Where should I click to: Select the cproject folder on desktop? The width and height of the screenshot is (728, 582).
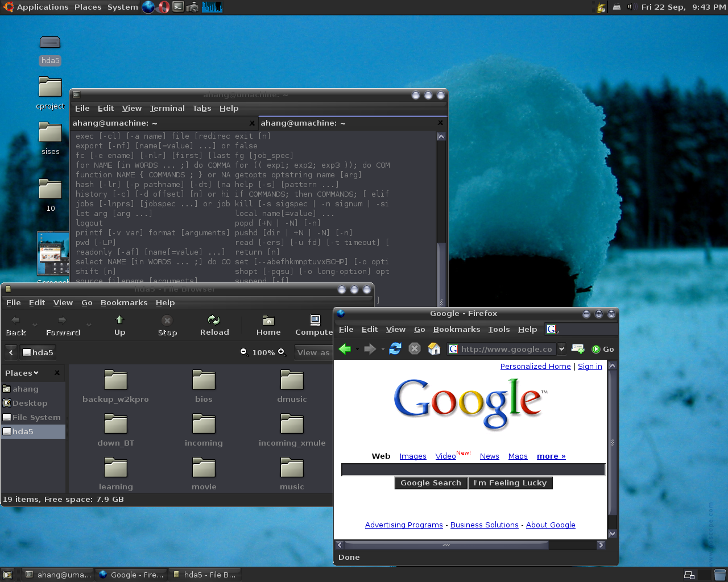[x=50, y=93]
